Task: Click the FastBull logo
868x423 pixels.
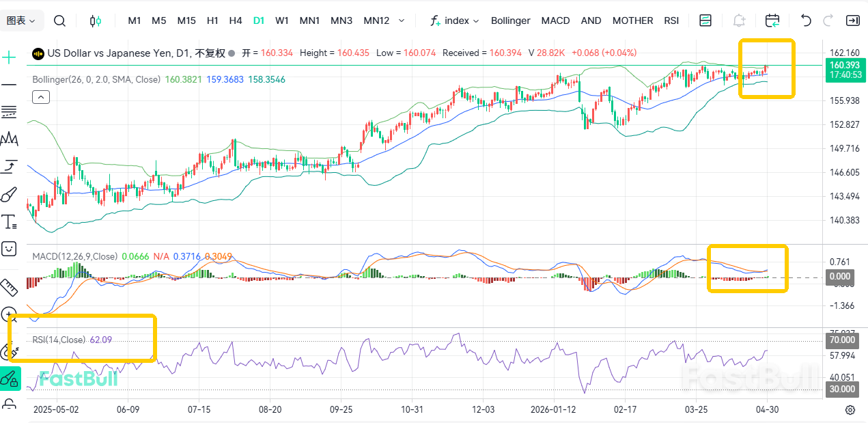Action: click(77, 378)
